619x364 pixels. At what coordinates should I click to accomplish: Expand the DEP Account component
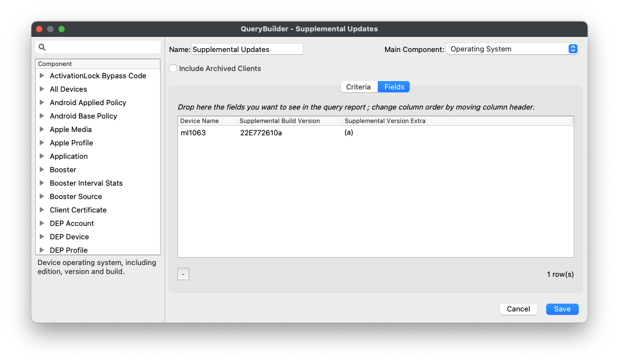42,223
